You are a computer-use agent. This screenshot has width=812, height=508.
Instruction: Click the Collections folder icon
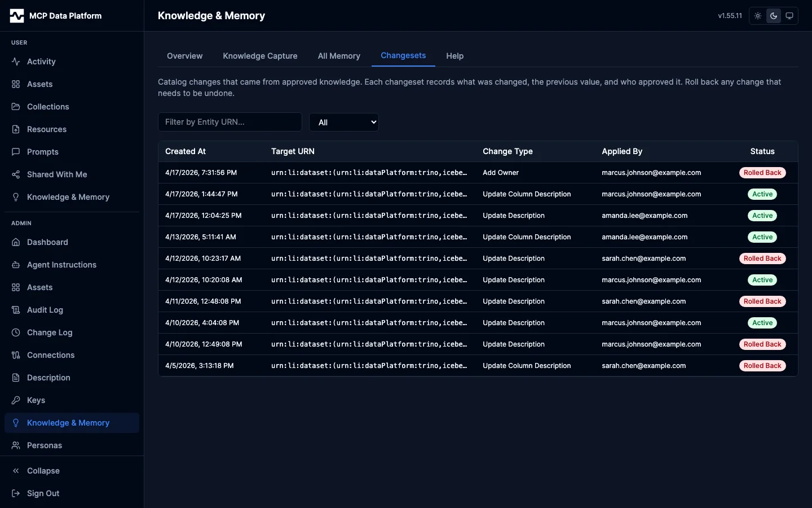point(16,107)
